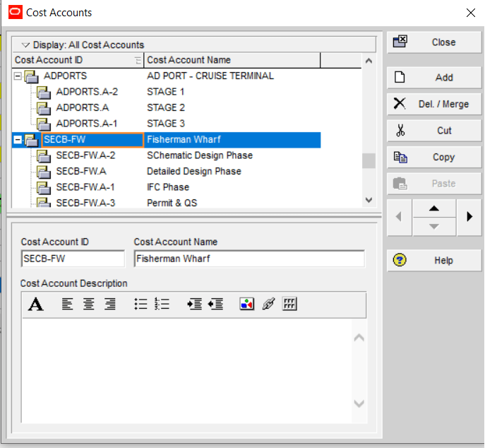Viewport: 485px width, 448px height.
Task: Select ADPORTS.A STAGE 2 row
Action: pyautogui.click(x=166, y=107)
